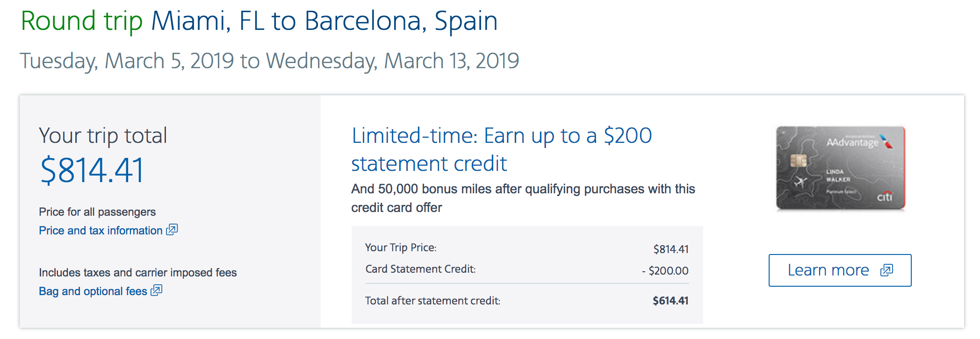Click the external-link icon beside Price and tax information
Screen dimensions: 980x339
[x=172, y=230]
